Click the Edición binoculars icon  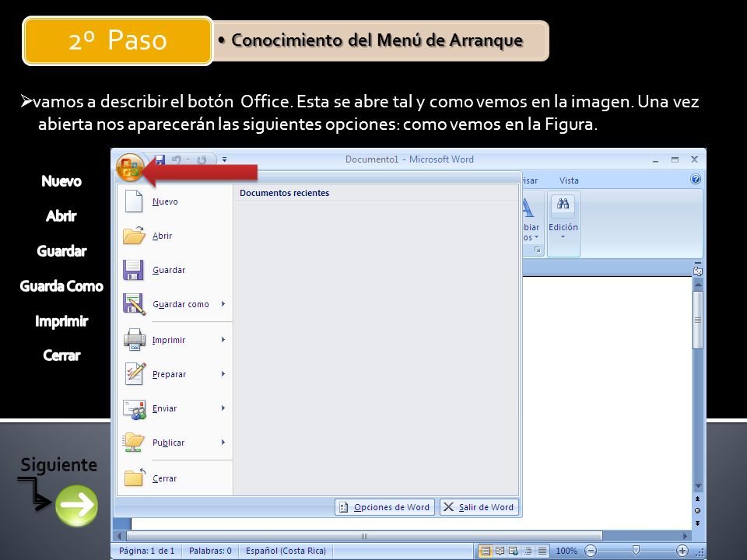563,204
